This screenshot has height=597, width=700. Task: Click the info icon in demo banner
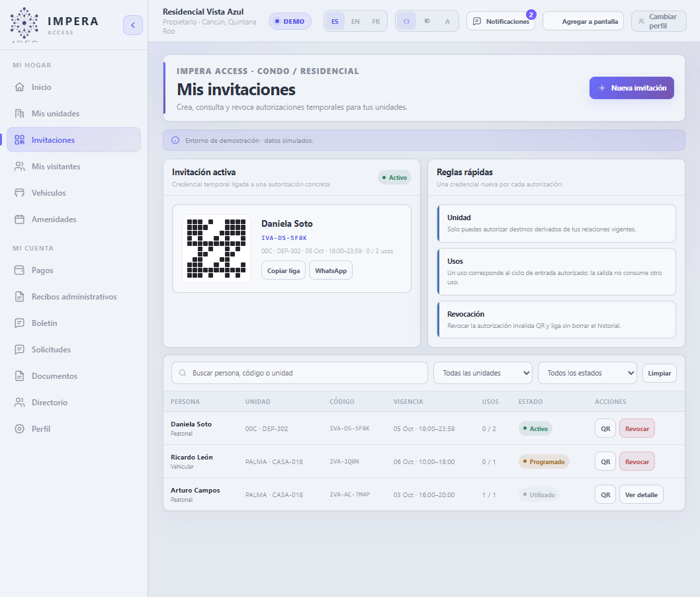click(175, 141)
